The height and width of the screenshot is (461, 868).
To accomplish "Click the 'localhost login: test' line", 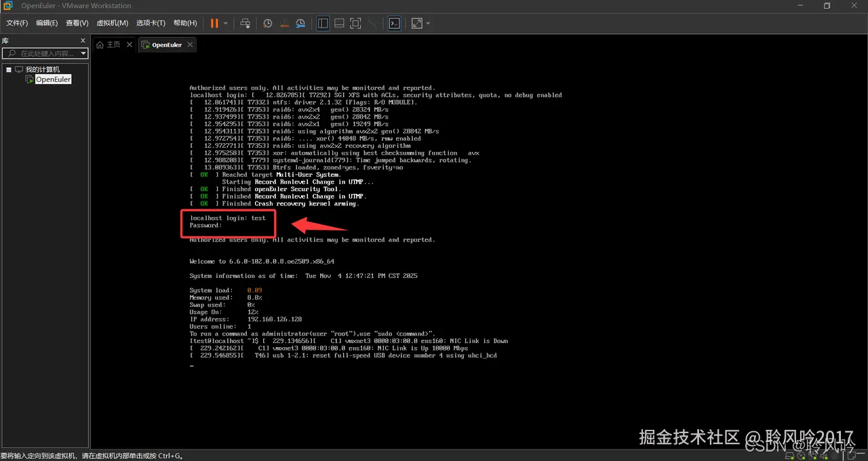I will 228,218.
